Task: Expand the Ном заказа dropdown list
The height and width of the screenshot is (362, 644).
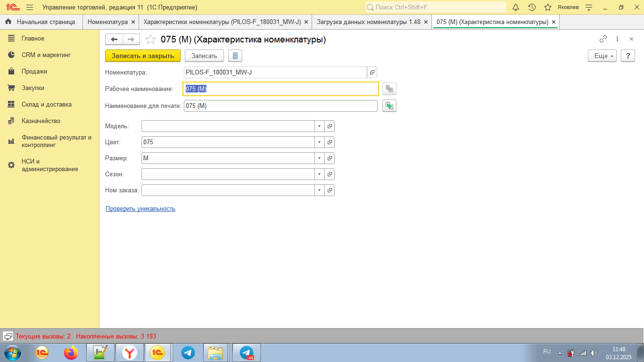Action: 320,190
